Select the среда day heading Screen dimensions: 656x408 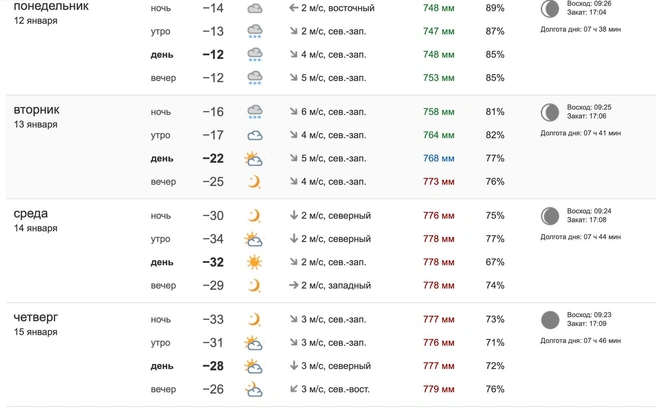[x=31, y=213]
